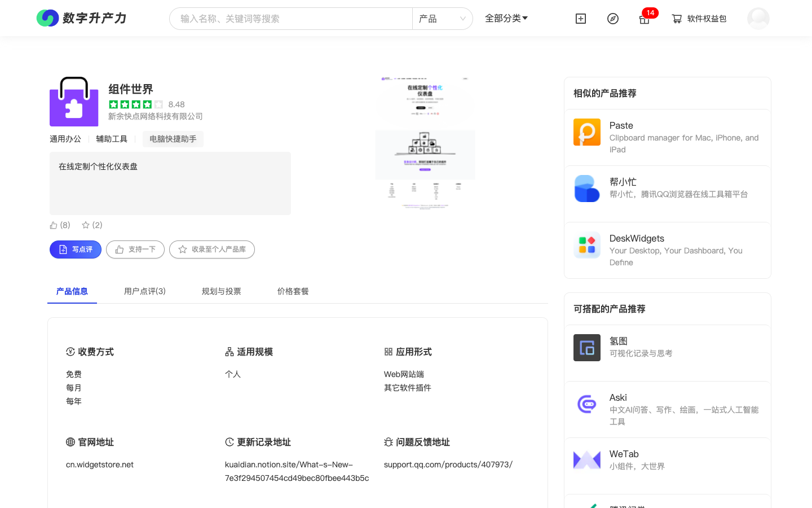812x508 pixels.
Task: Click the Aski app icon
Action: point(587,404)
